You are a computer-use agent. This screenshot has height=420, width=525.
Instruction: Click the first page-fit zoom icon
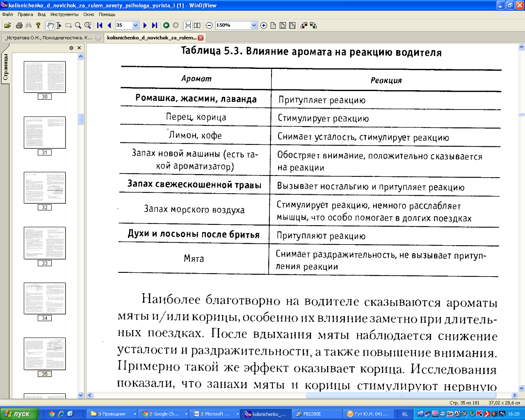pyautogui.click(x=273, y=25)
